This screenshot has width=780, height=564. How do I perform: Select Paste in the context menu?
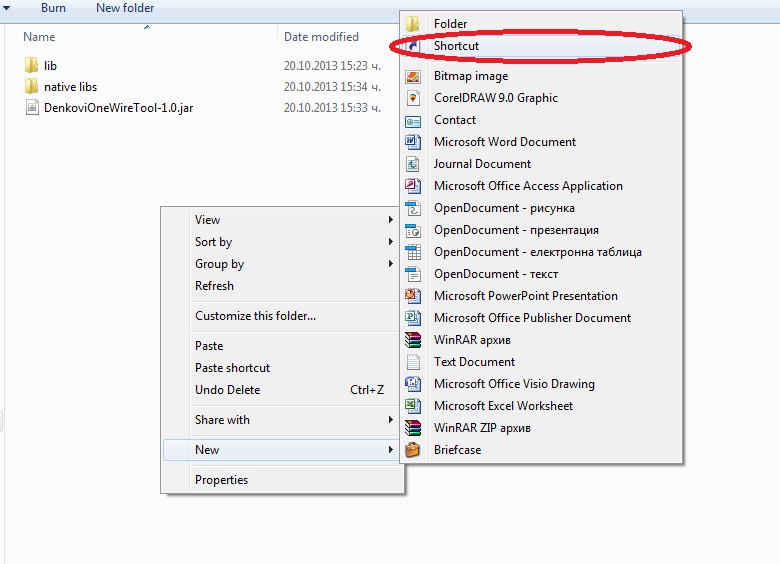click(x=209, y=346)
